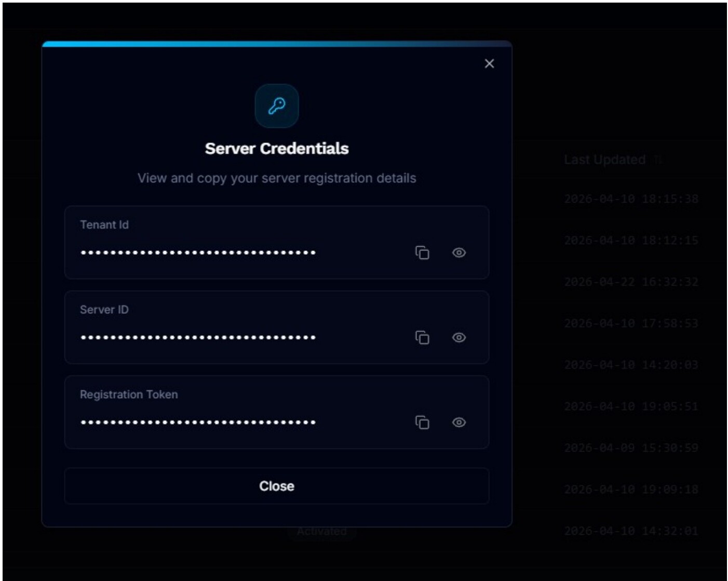Click the Registration Token label
728x581 pixels.
click(129, 394)
